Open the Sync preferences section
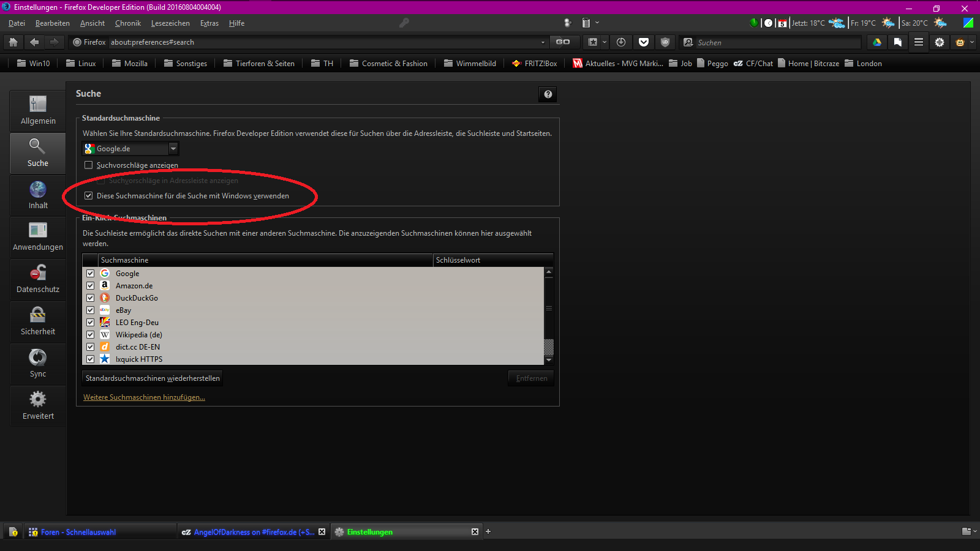980x551 pixels. coord(38,364)
